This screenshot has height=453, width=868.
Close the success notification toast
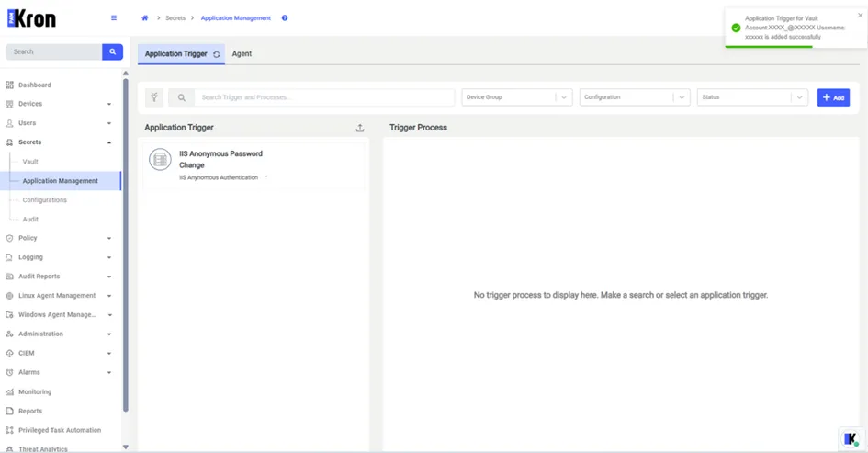[x=861, y=16]
